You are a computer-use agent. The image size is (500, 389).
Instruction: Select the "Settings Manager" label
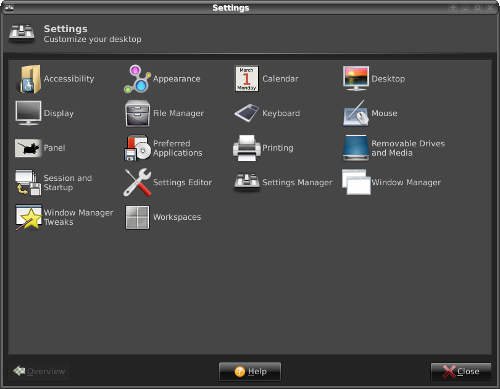click(297, 182)
